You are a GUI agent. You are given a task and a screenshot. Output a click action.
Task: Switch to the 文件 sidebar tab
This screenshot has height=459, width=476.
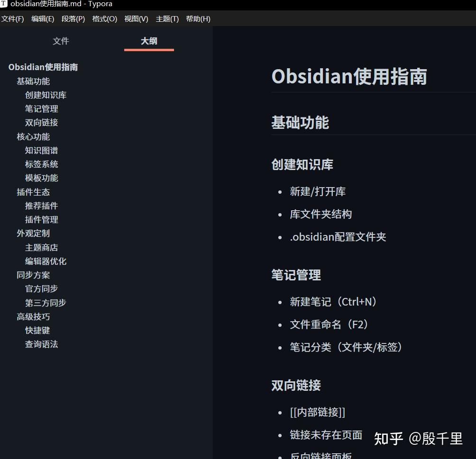pyautogui.click(x=61, y=41)
